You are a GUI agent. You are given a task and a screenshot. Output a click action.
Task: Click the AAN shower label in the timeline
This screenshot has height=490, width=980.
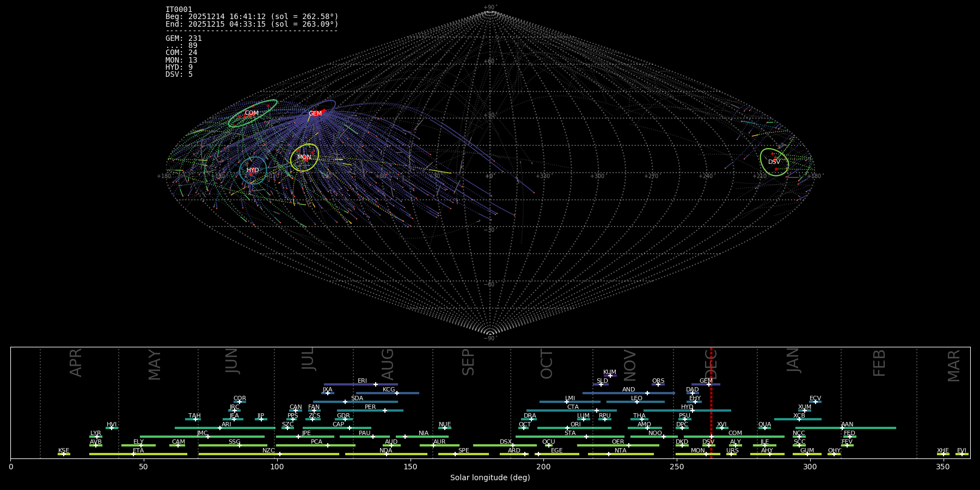click(x=847, y=425)
